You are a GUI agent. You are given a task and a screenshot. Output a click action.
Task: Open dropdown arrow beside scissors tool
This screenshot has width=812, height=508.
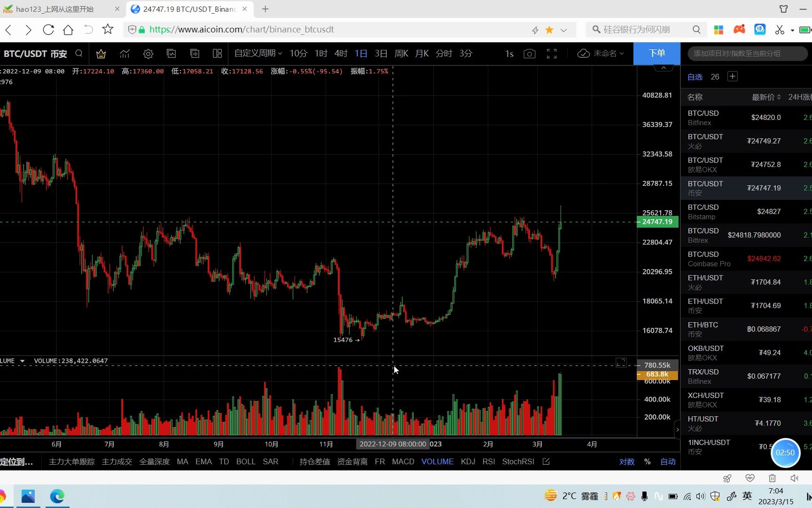792,30
